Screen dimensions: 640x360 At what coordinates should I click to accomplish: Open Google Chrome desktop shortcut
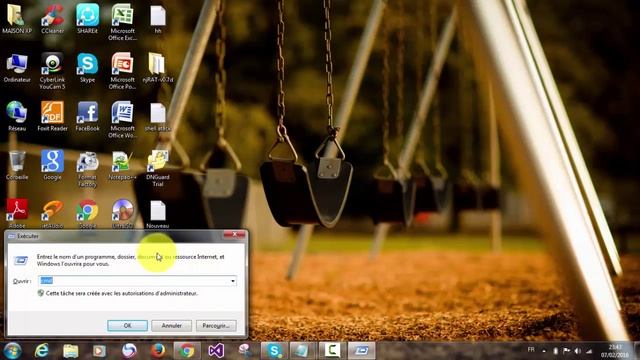87,213
